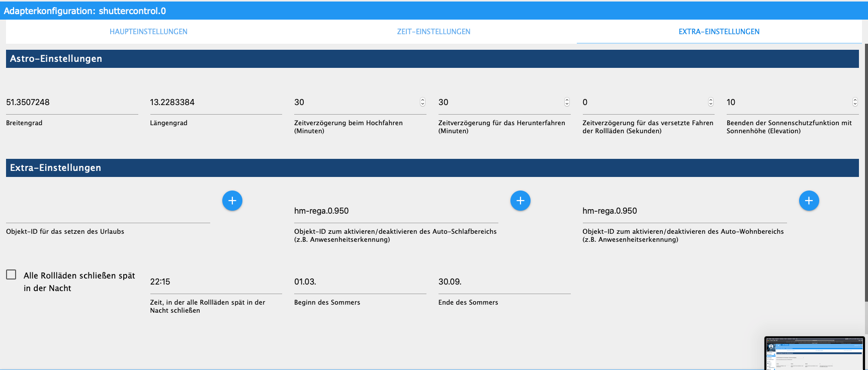Open the screenshot thumbnail preview in corner
Image resolution: width=868 pixels, height=370 pixels.
coord(815,353)
